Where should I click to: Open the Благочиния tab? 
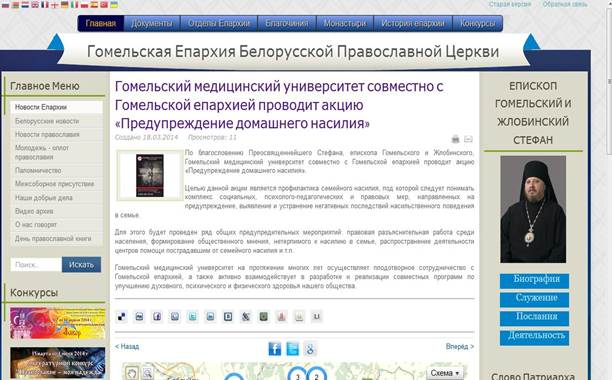(287, 23)
